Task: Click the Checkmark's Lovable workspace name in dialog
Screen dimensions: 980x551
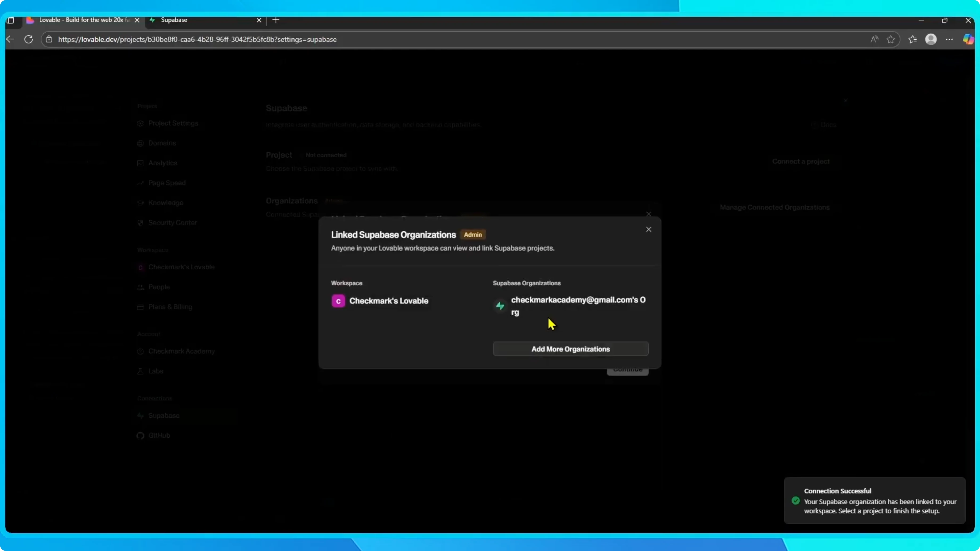Action: 389,301
